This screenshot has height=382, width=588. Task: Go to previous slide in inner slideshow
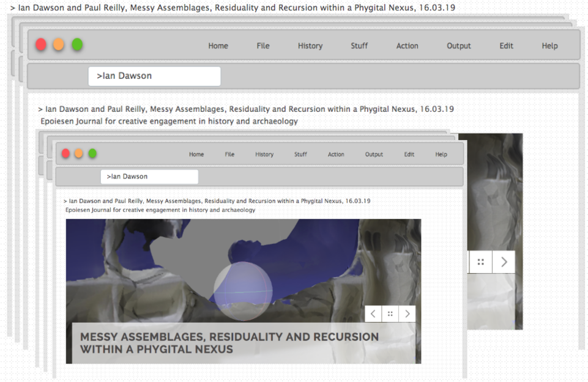pos(373,314)
